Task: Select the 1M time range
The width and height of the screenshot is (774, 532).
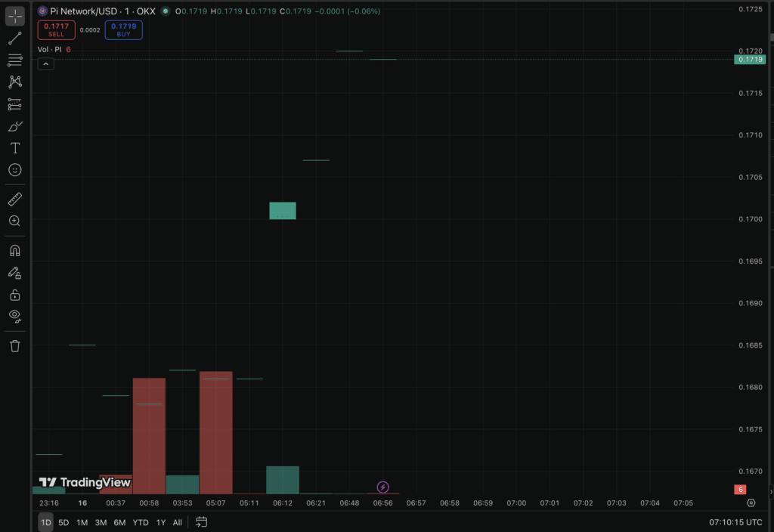Action: pyautogui.click(x=82, y=522)
